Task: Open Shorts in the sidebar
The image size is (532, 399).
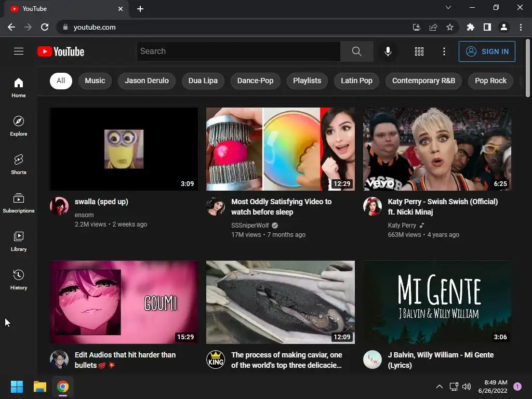Action: click(19, 165)
